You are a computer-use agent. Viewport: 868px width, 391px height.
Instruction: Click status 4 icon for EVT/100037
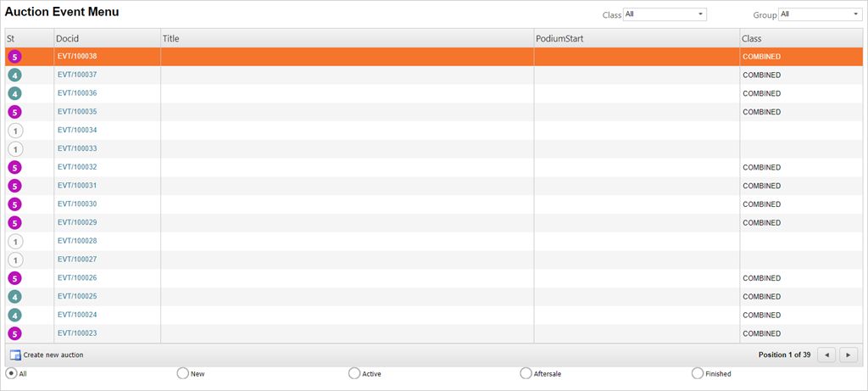(14, 75)
